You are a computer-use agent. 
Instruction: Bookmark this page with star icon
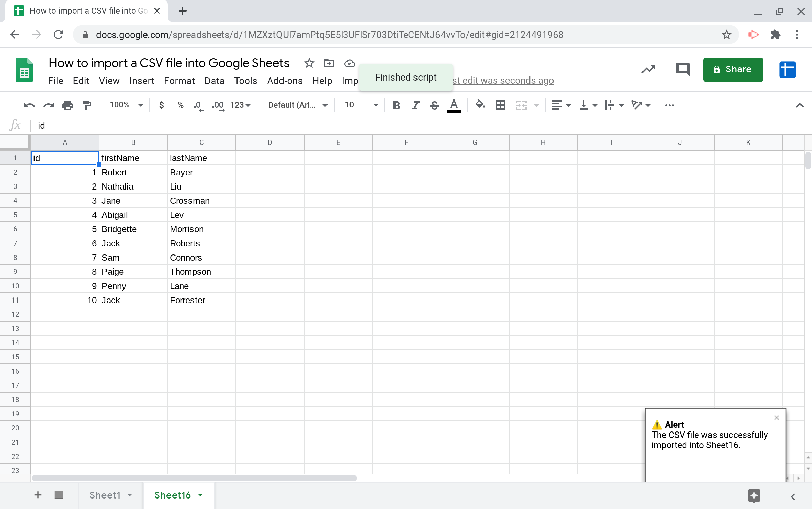(726, 35)
